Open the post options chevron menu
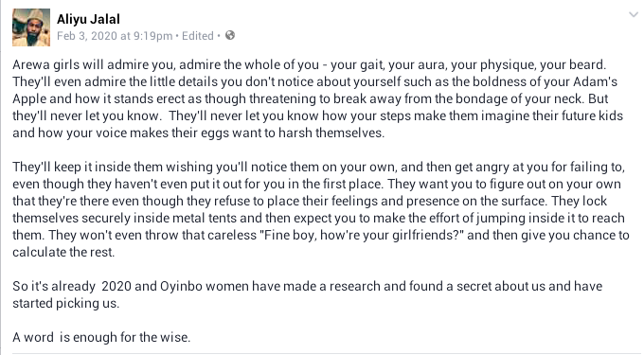Screen dimensions: 644x355 (x=634, y=15)
